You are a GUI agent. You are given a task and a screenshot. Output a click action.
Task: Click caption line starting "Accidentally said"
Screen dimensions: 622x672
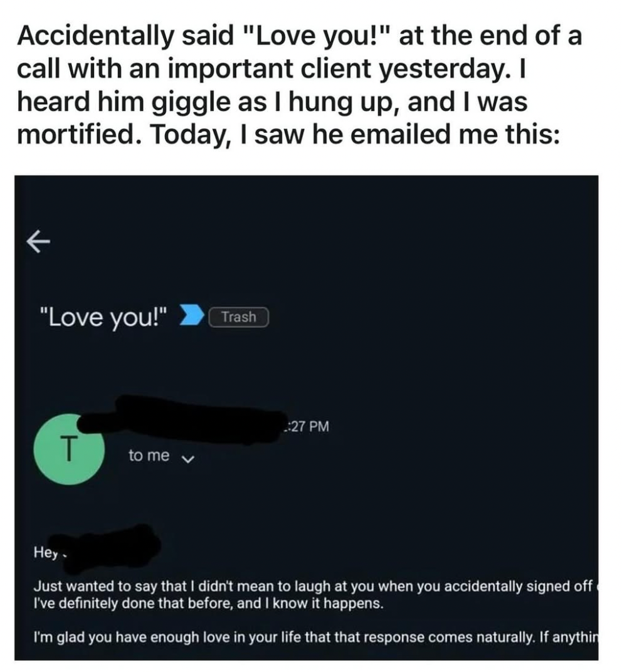300,36
